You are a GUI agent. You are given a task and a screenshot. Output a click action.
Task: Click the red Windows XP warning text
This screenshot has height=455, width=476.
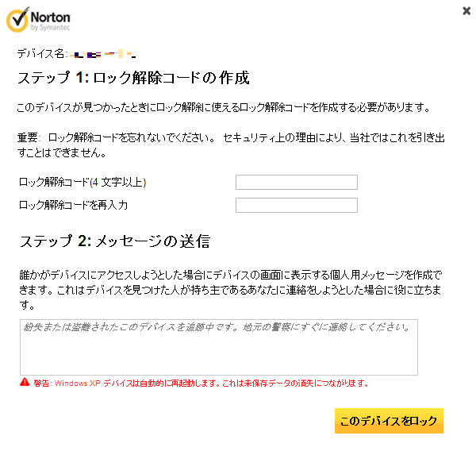tap(201, 383)
